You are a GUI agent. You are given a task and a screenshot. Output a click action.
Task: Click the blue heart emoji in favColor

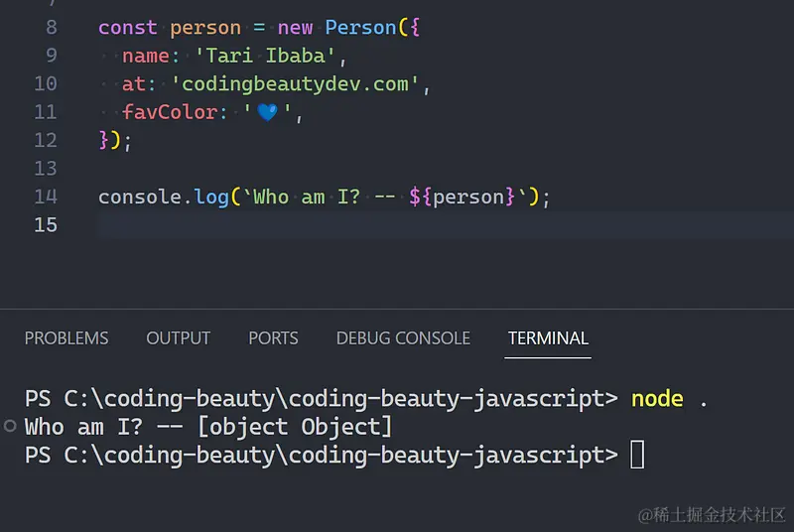pyautogui.click(x=267, y=112)
